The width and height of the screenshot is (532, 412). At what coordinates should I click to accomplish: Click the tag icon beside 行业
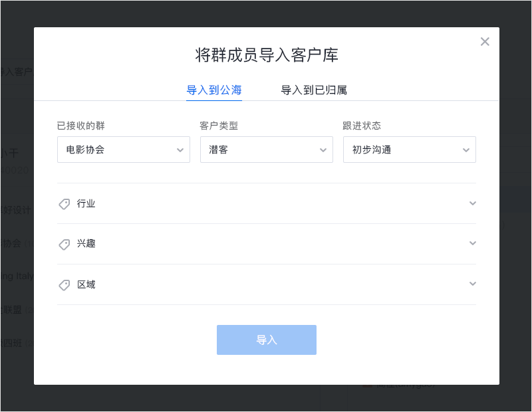[64, 204]
